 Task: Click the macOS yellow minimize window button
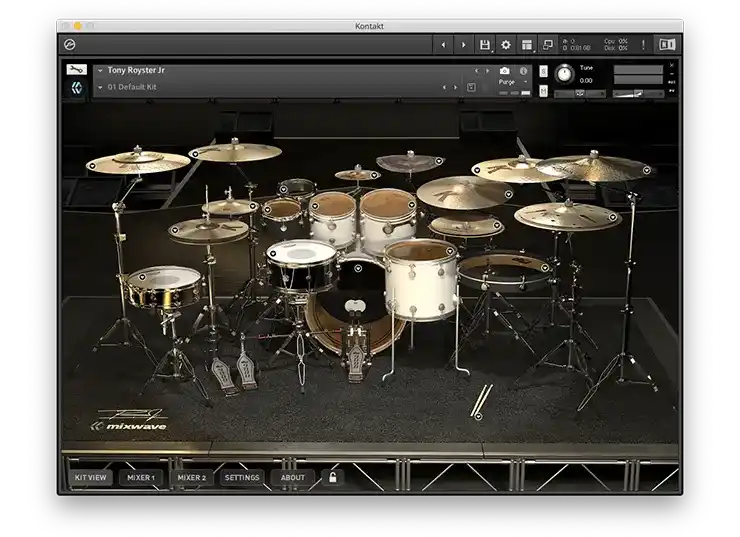click(x=78, y=25)
